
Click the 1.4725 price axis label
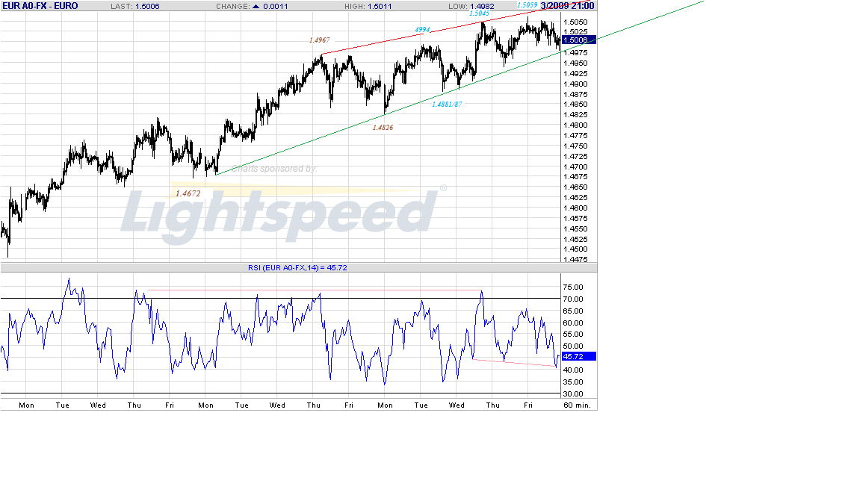click(x=575, y=157)
